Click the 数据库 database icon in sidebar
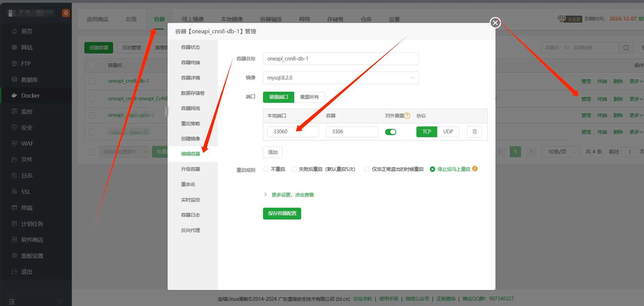This screenshot has height=306, width=644. [14, 80]
